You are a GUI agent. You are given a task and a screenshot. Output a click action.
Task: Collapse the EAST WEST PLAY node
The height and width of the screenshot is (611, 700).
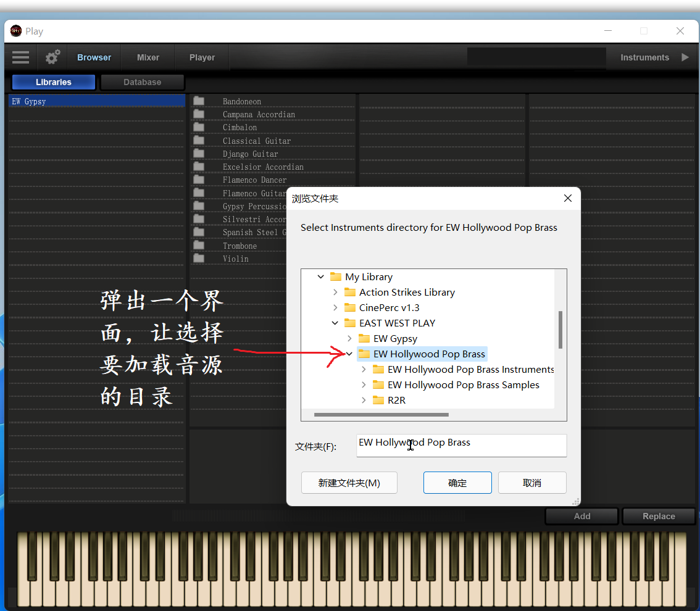coord(335,323)
